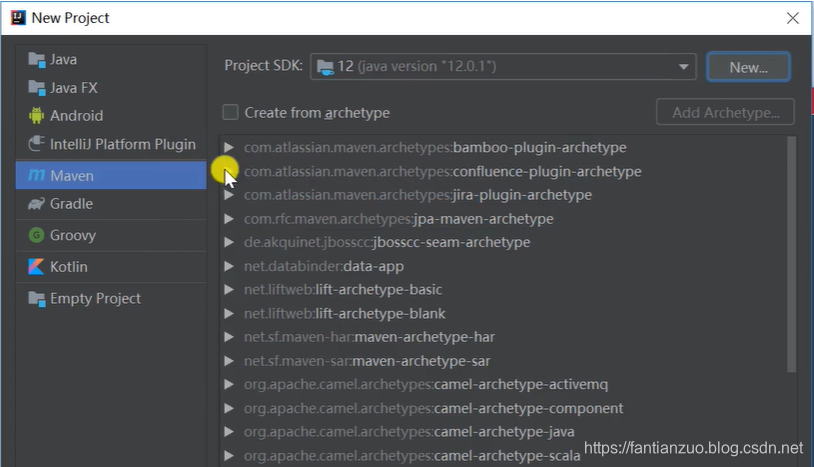
Task: Expand maven-archetype-sar node
Action: coord(228,361)
